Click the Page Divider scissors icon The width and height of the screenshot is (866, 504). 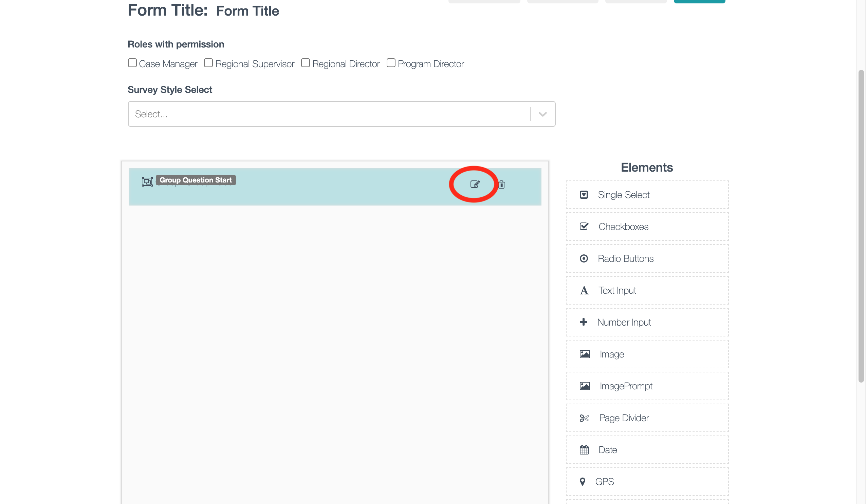click(x=584, y=418)
